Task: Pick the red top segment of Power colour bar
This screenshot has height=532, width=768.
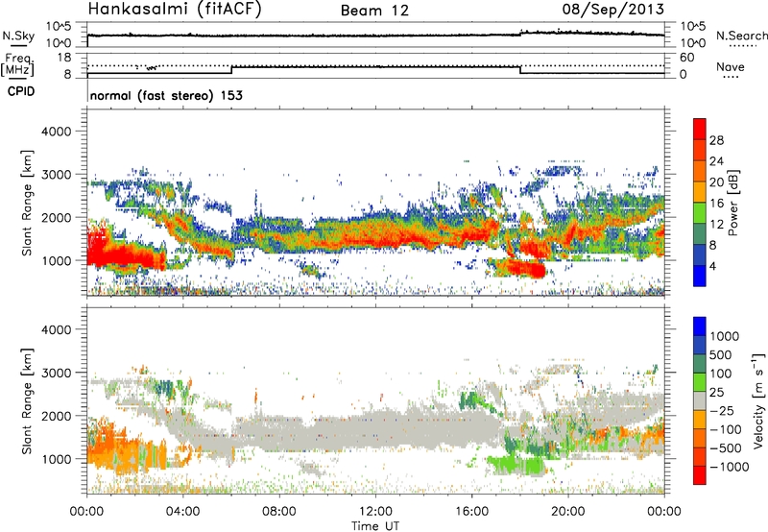Action: click(700, 130)
